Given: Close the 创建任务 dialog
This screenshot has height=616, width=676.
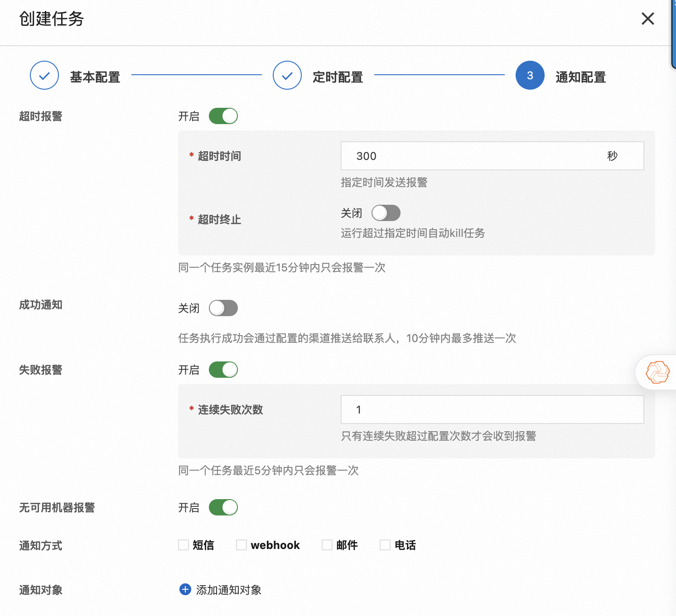Looking at the screenshot, I should [648, 19].
